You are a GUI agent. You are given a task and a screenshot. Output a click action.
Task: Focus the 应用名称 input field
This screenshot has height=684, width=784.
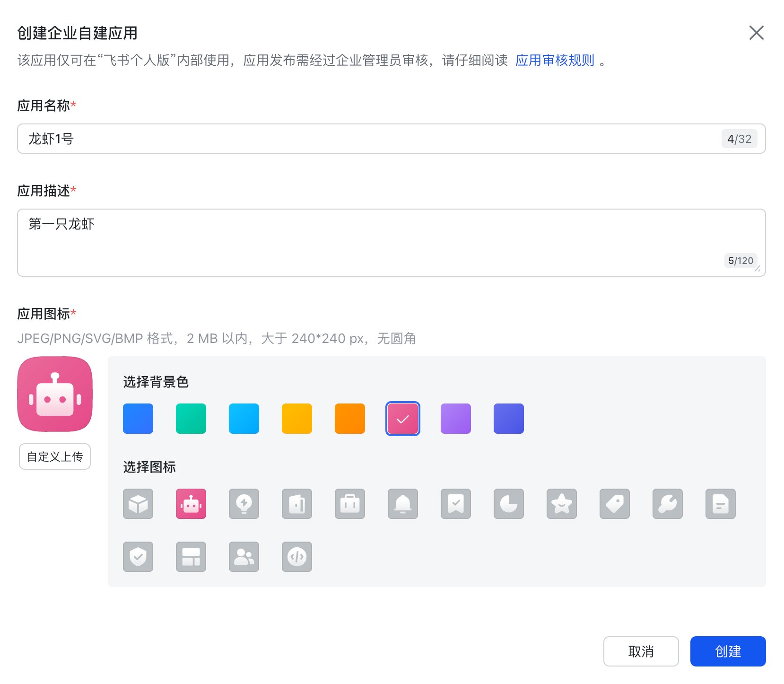(x=392, y=139)
